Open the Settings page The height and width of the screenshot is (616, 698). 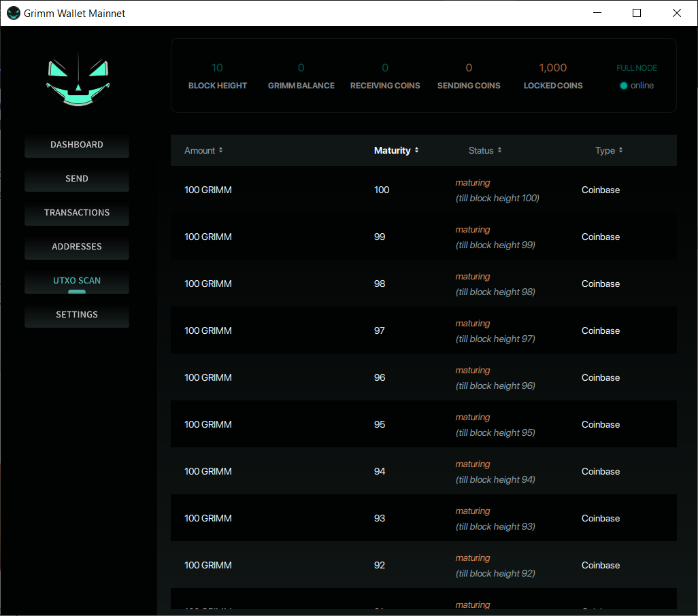tap(77, 315)
